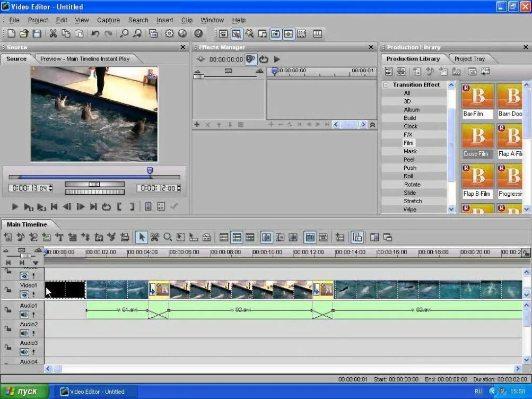
Task: Open the Capture menu
Action: 108,20
